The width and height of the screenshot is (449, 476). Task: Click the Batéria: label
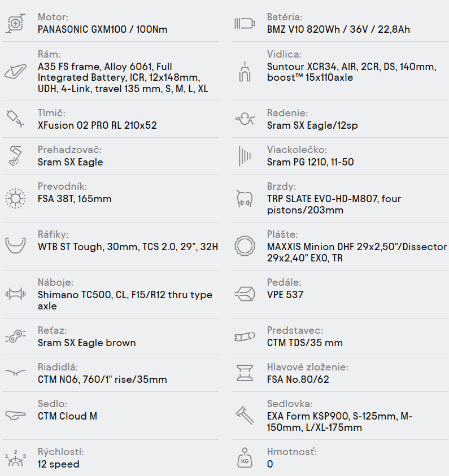pyautogui.click(x=285, y=17)
